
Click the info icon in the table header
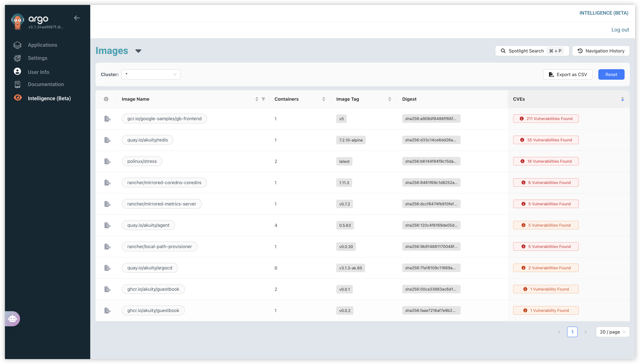(x=106, y=99)
